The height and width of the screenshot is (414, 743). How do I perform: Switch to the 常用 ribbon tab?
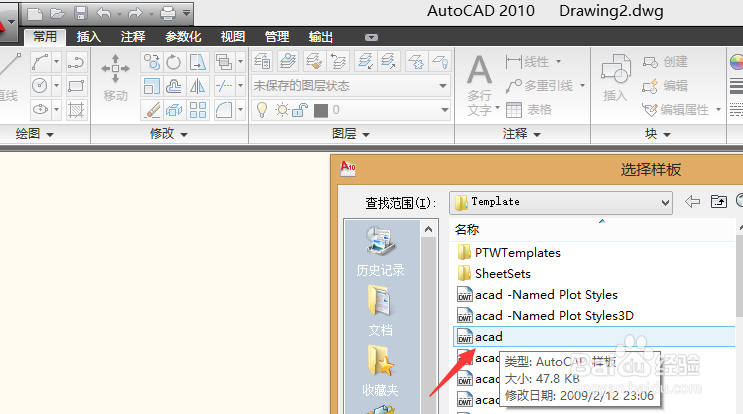[x=45, y=36]
